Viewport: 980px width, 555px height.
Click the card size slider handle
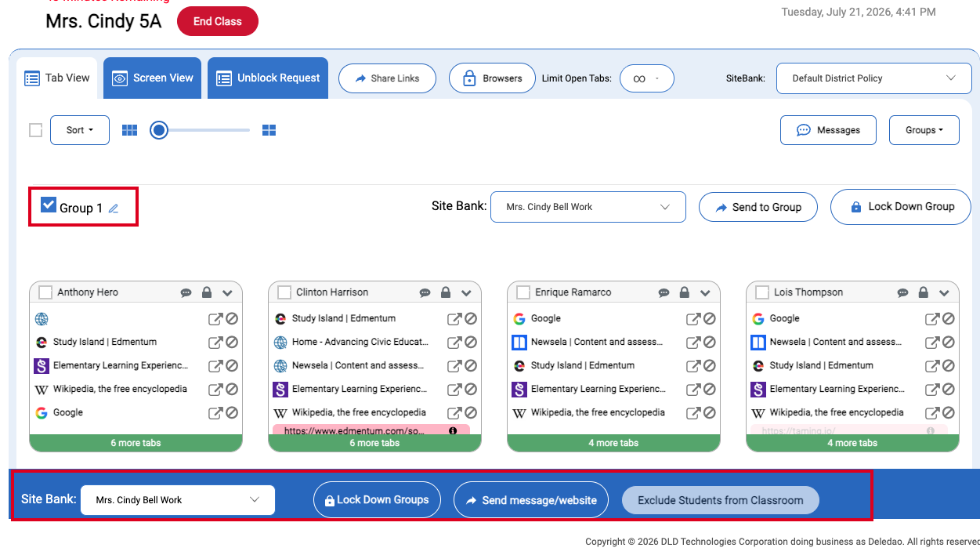[x=159, y=130]
